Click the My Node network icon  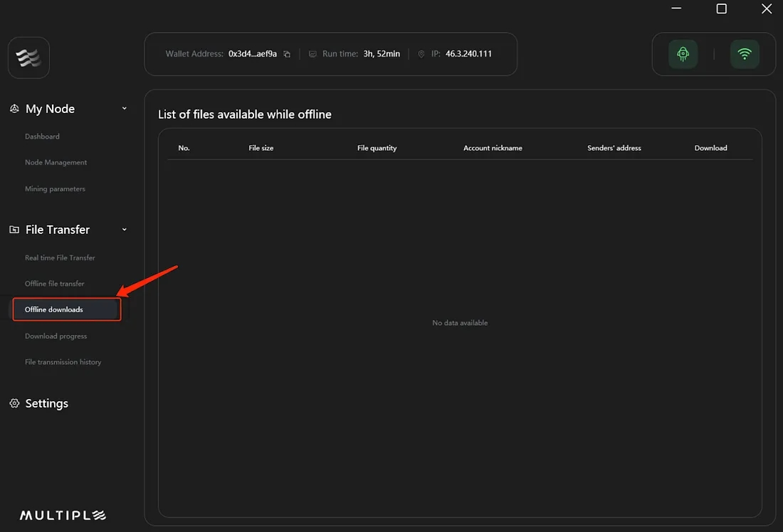point(14,109)
